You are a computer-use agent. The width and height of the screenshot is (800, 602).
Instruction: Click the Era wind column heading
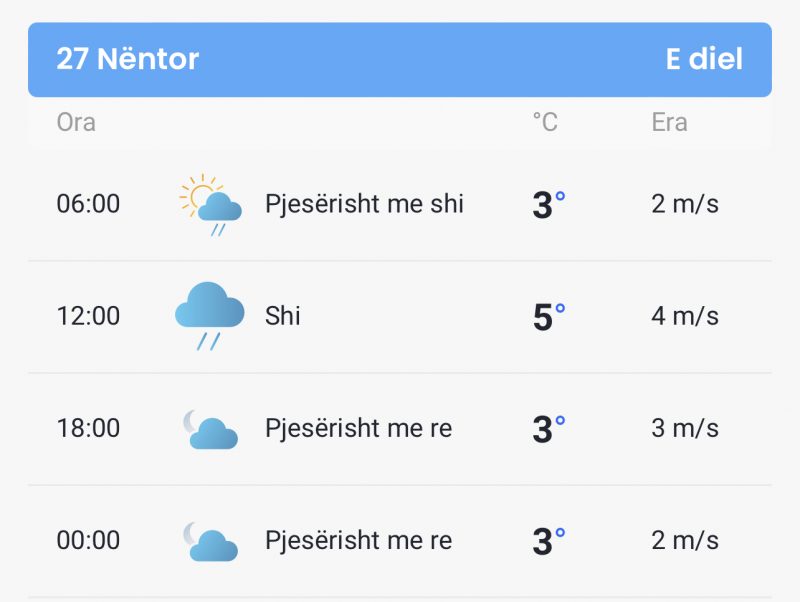pos(669,122)
